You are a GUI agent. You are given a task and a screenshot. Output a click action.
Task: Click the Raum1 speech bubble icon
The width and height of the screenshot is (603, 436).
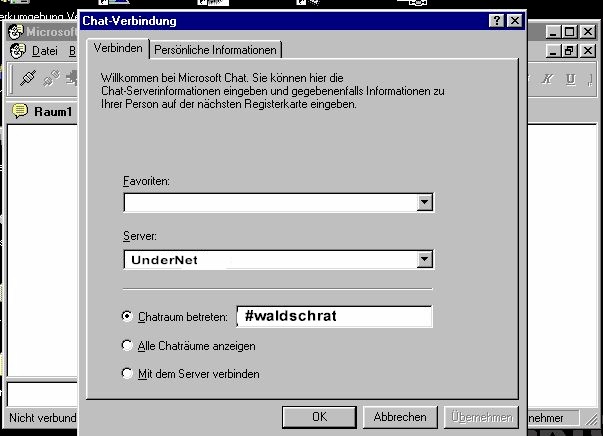pyautogui.click(x=20, y=111)
